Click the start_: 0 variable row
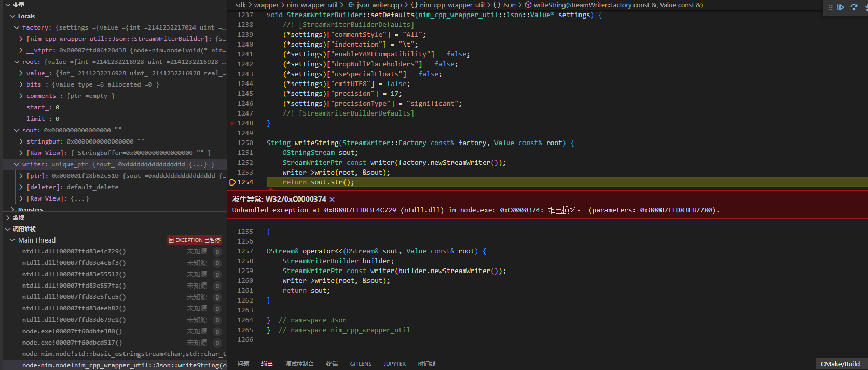The width and height of the screenshot is (868, 370). pyautogui.click(x=115, y=107)
